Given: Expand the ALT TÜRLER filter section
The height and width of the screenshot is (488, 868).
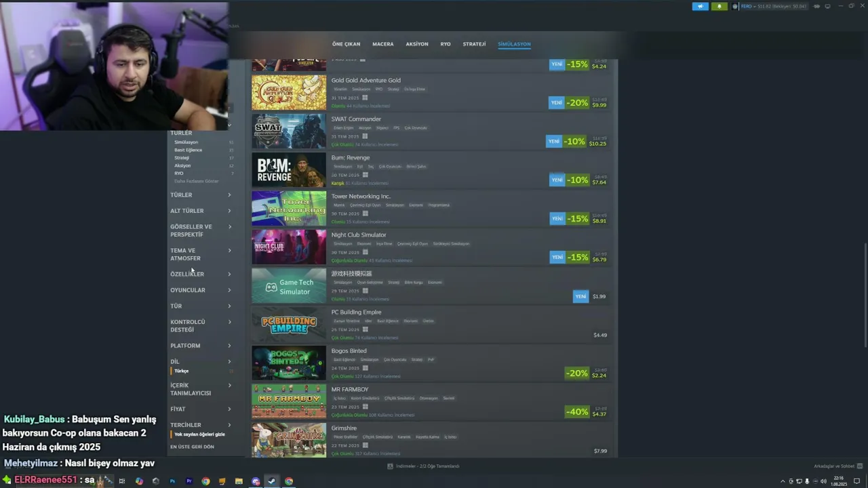Looking at the screenshot, I should 201,211.
